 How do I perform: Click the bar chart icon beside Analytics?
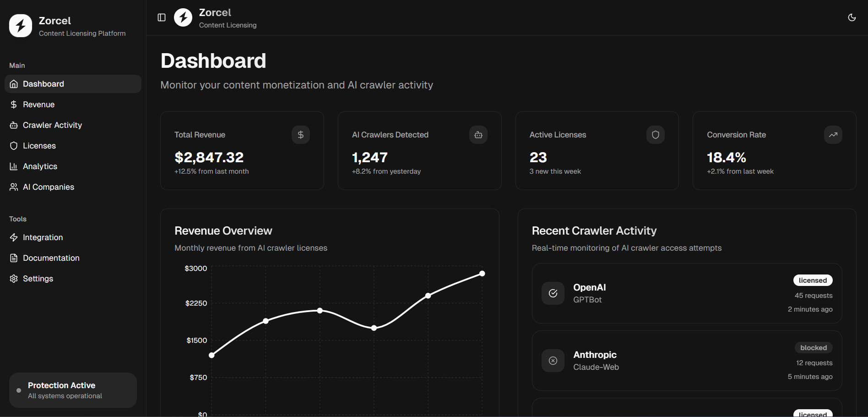[x=14, y=166]
